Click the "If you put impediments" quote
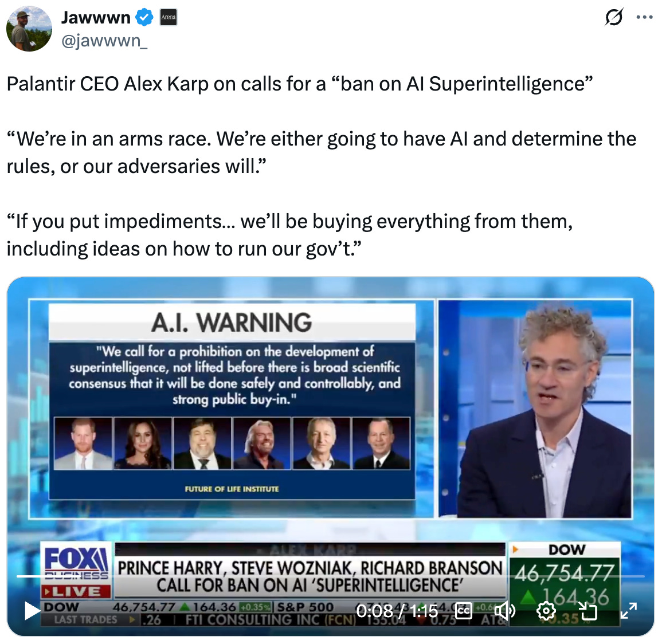 tap(289, 235)
